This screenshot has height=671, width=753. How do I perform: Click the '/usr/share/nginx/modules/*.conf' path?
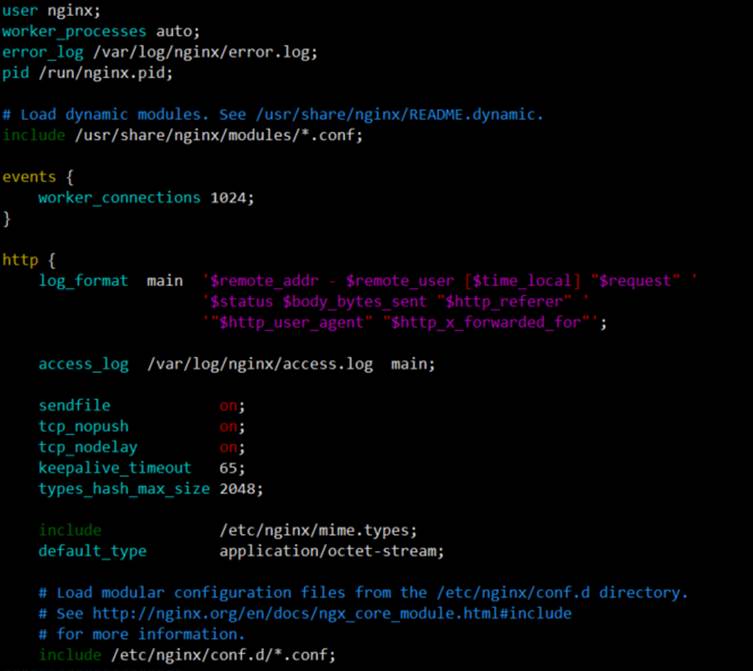tap(214, 135)
